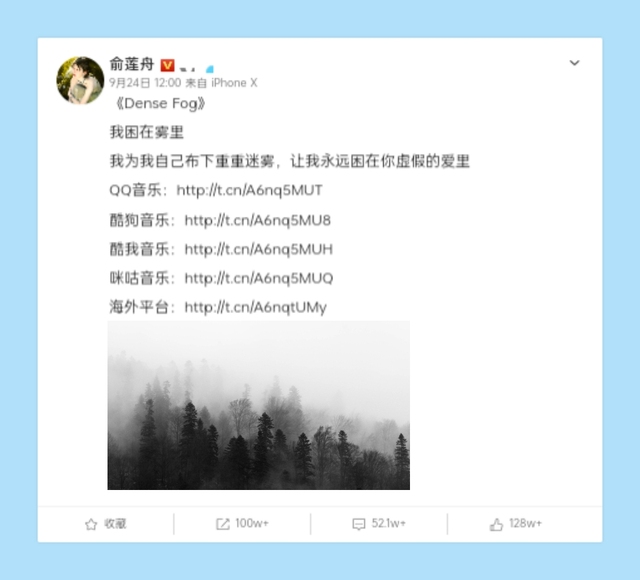Open the 俞莲舟 profile name
This screenshot has width=640, height=580.
[x=132, y=64]
